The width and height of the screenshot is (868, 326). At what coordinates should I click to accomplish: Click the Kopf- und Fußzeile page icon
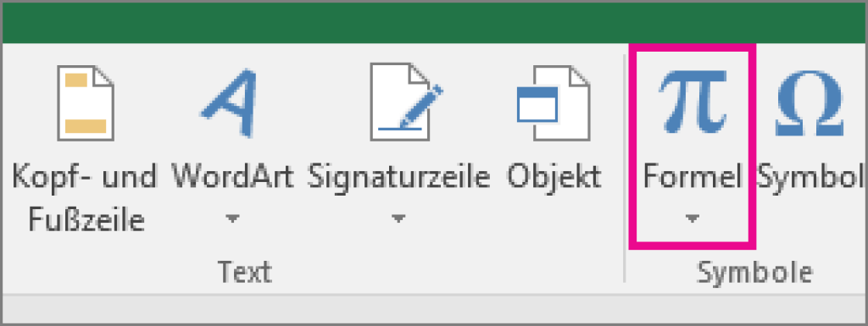[86, 103]
